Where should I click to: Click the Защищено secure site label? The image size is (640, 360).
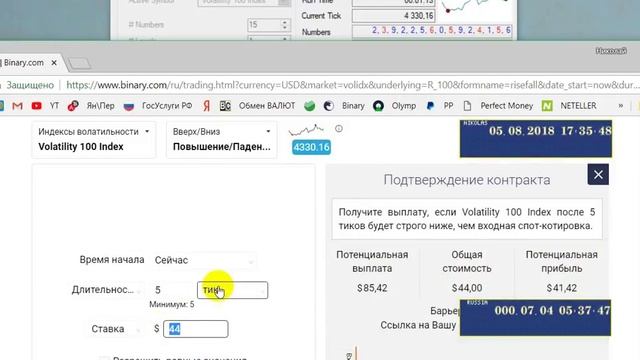(x=30, y=85)
